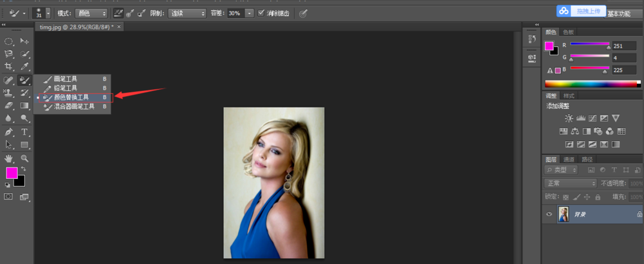Select the Pen tool
The width and height of the screenshot is (644, 264).
click(x=8, y=132)
